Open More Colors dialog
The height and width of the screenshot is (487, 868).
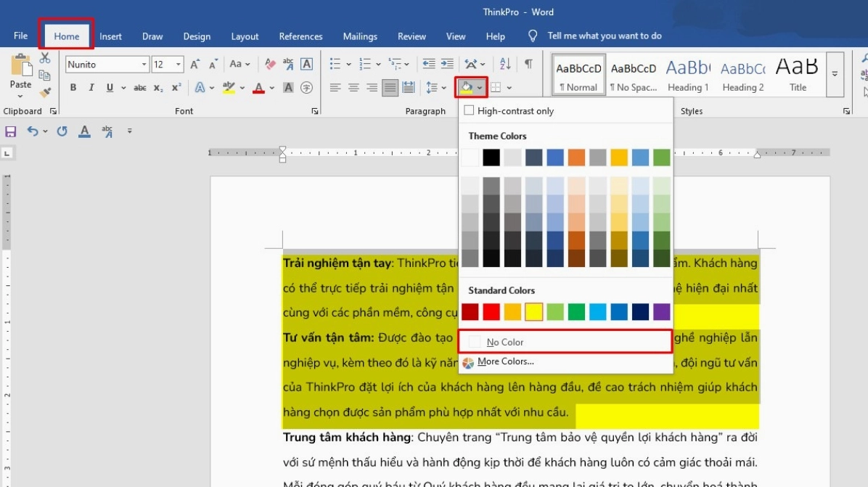(x=565, y=361)
